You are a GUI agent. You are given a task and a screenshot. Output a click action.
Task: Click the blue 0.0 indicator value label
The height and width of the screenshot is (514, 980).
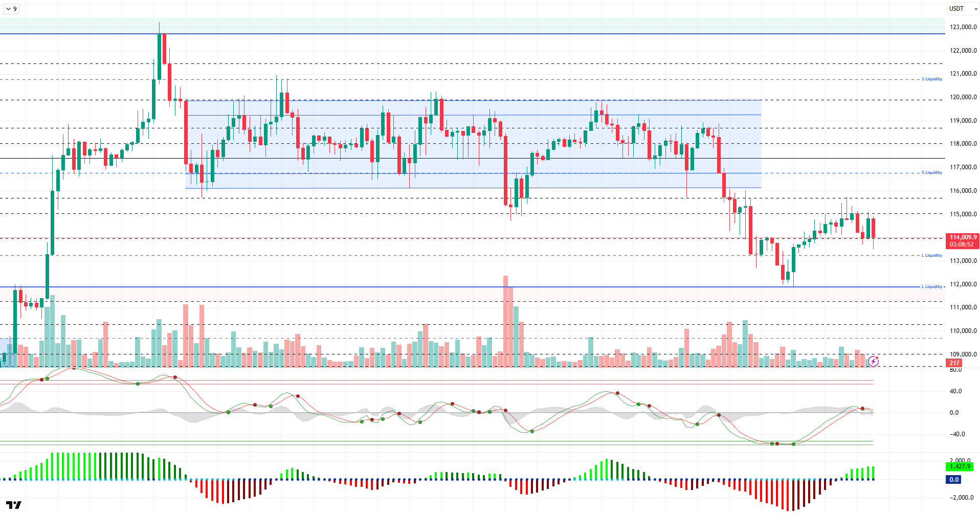click(x=954, y=480)
